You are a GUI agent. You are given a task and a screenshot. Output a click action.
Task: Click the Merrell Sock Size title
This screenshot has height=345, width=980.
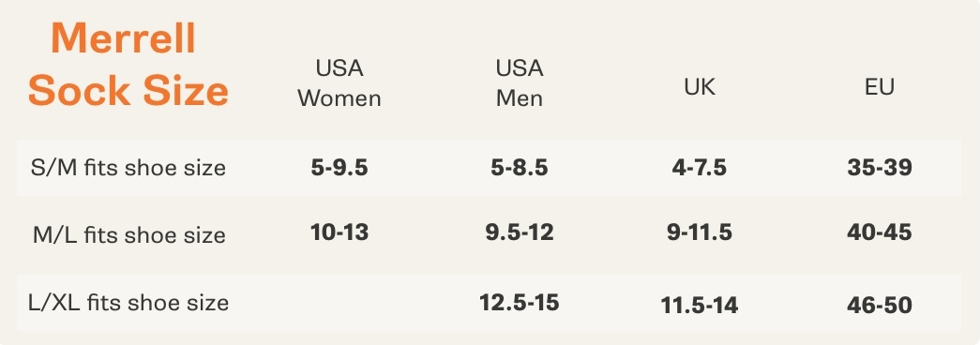click(x=128, y=64)
